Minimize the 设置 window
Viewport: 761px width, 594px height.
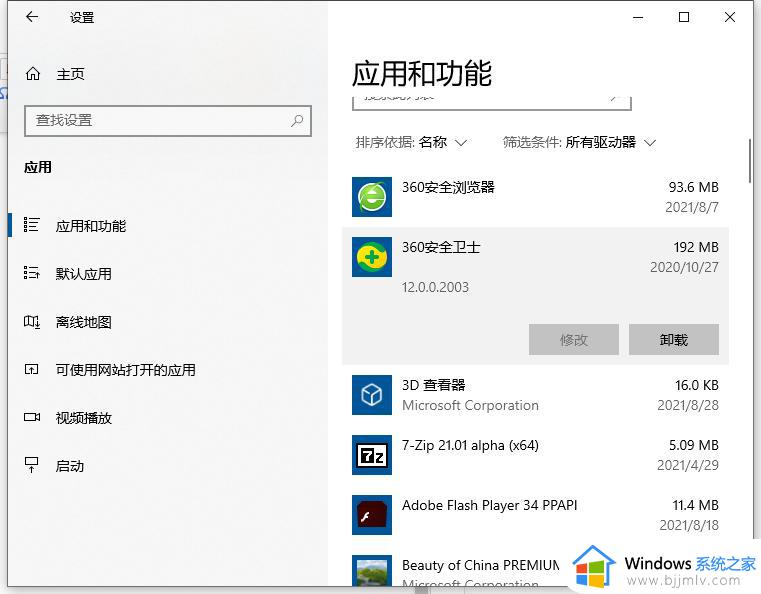click(638, 17)
